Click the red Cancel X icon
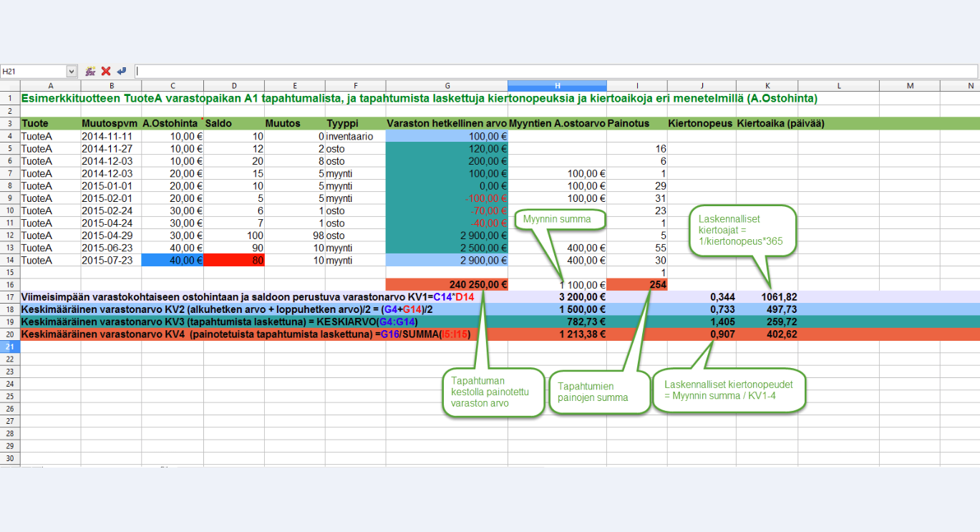The height and width of the screenshot is (532, 980). pyautogui.click(x=106, y=72)
